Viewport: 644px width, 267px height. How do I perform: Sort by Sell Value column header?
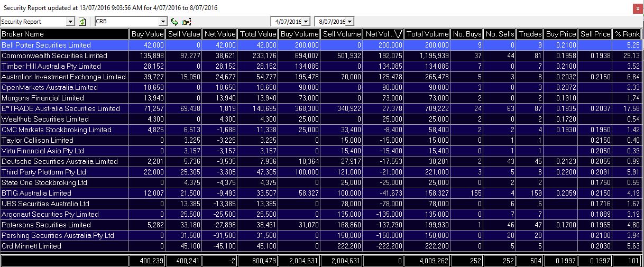(x=183, y=34)
